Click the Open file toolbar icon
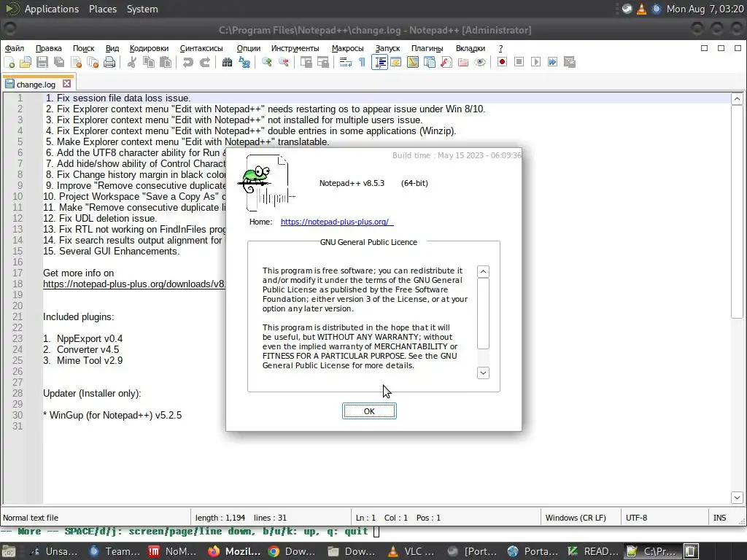This screenshot has width=747, height=560. (x=26, y=62)
